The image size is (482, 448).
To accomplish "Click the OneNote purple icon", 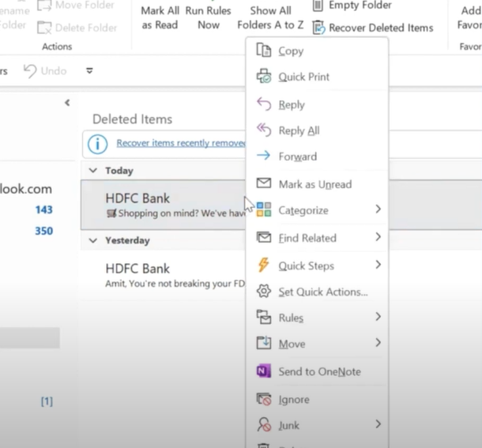I will click(x=264, y=371).
